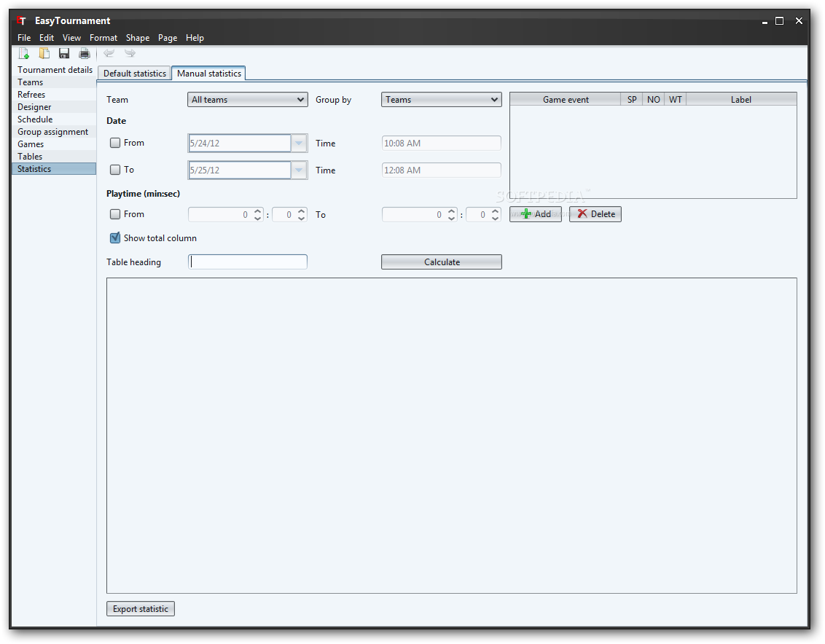
Task: Enable the Date From checkbox
Action: [x=115, y=143]
